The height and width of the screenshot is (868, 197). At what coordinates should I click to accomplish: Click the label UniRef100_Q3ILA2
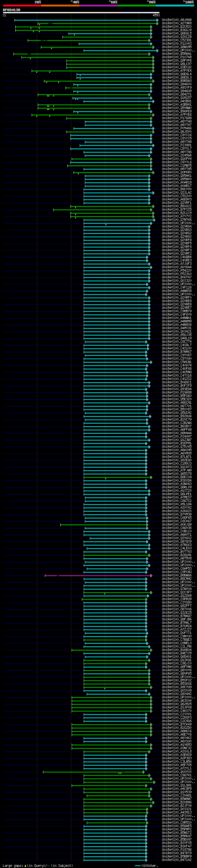177,193
